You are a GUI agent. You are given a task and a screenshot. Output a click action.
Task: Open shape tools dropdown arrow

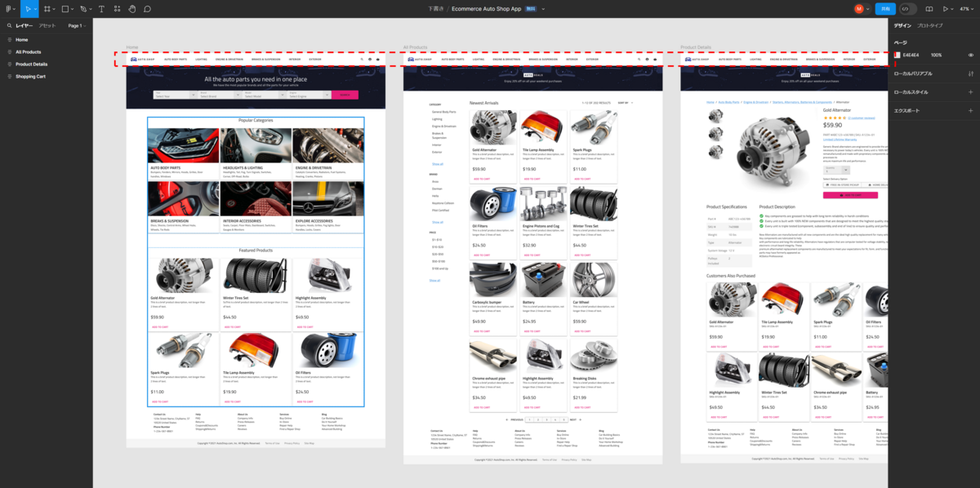73,9
